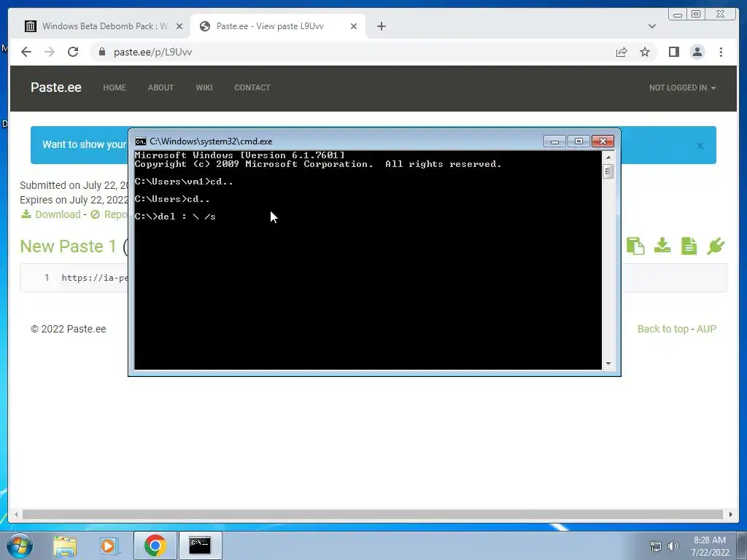This screenshot has width=747, height=560.
Task: Open the Windows Start menu
Action: (20, 545)
